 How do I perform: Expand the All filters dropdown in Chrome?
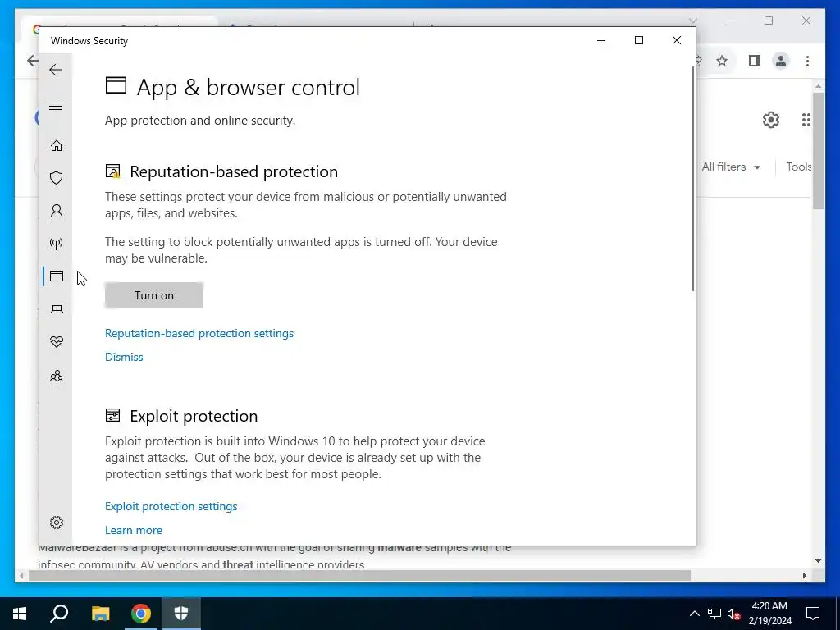point(731,167)
